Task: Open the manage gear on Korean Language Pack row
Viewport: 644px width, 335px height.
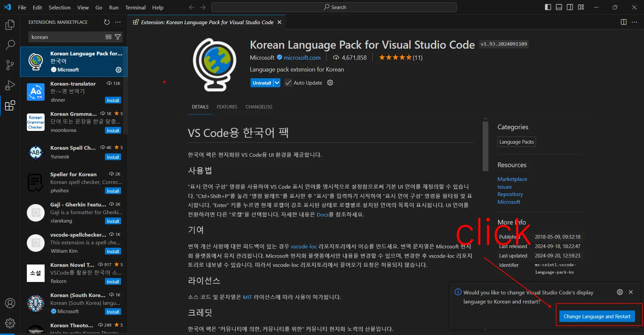Action: tap(119, 70)
